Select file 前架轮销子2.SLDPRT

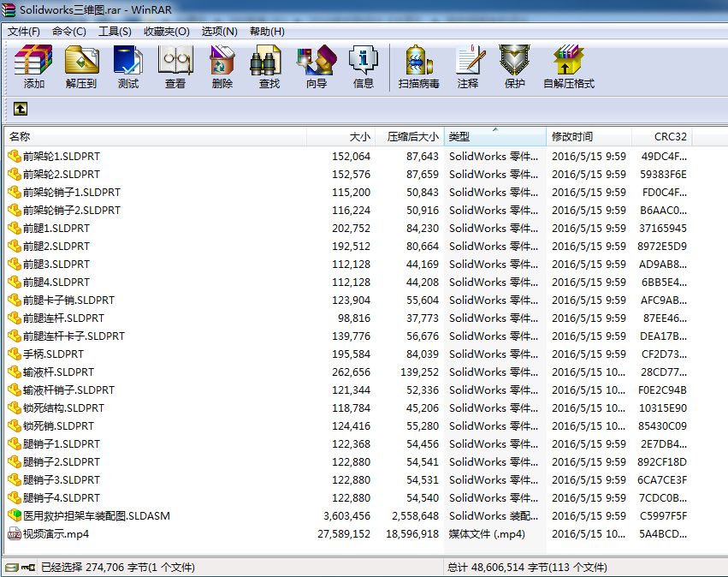(72, 211)
